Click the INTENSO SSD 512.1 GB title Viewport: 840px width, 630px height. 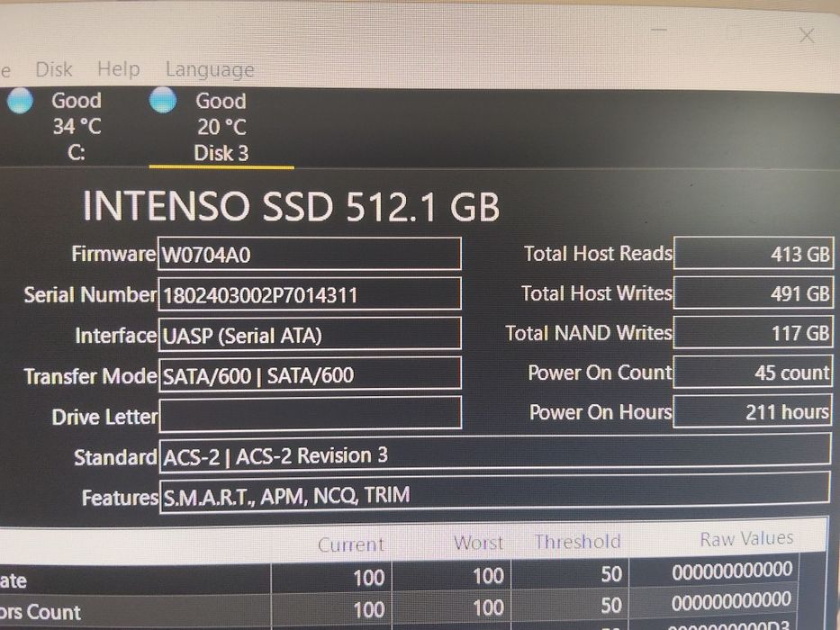click(x=291, y=206)
